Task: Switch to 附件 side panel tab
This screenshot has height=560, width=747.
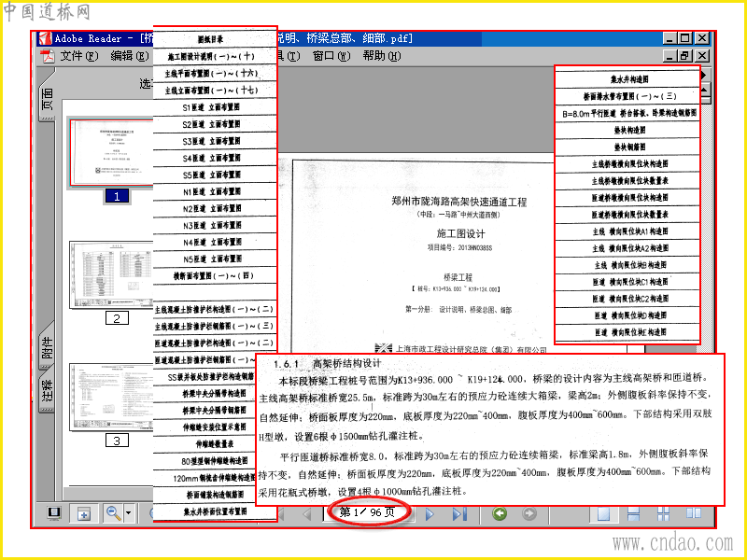Action: [x=48, y=347]
